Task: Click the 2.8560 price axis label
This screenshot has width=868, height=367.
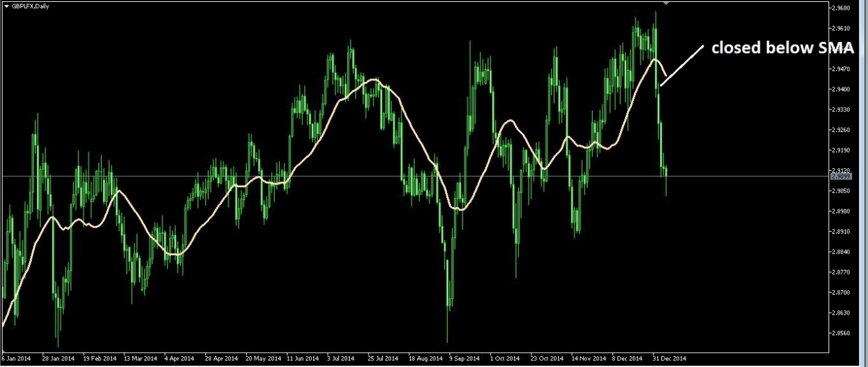Action: (x=841, y=333)
